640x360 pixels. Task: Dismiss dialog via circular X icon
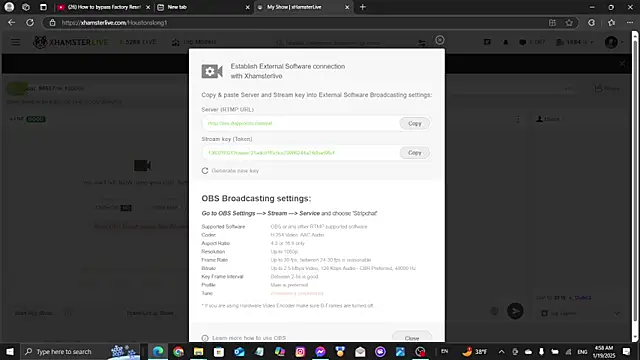[440, 40]
